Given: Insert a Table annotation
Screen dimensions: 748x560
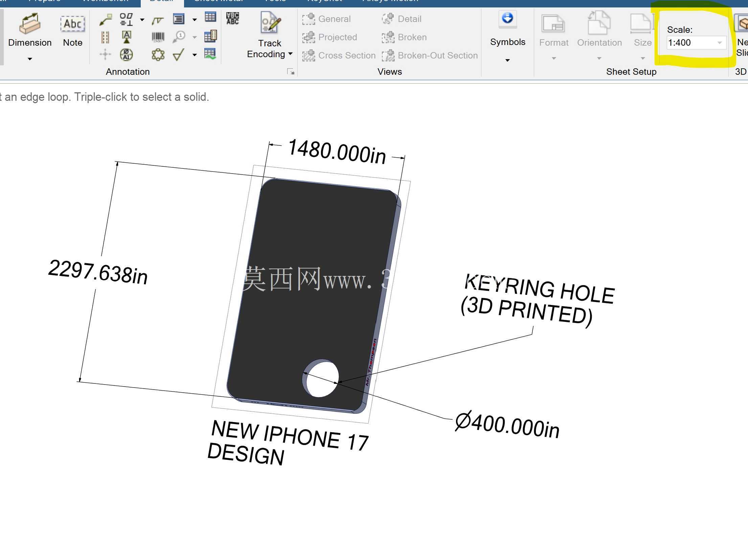Looking at the screenshot, I should click(210, 17).
